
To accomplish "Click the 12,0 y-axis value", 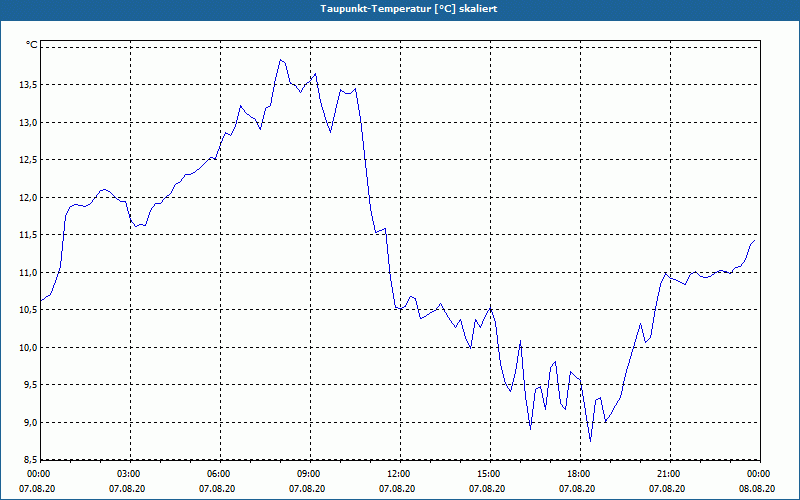I will pos(28,197).
